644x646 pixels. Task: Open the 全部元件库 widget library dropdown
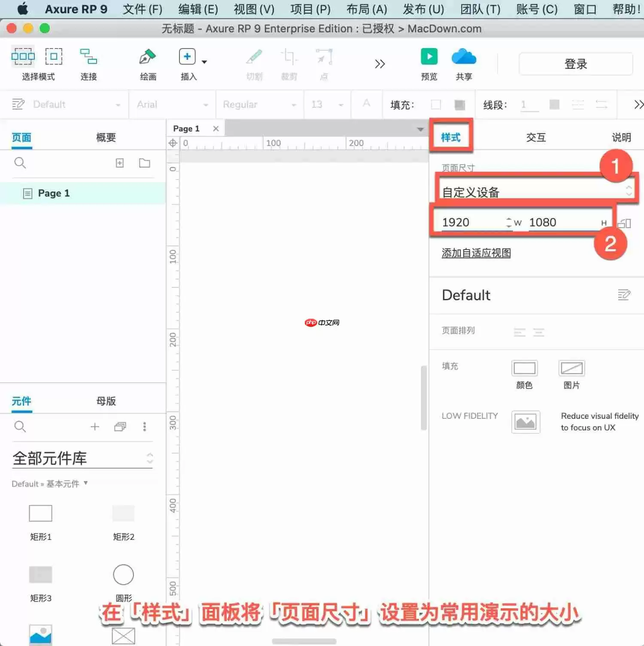pyautogui.click(x=83, y=457)
